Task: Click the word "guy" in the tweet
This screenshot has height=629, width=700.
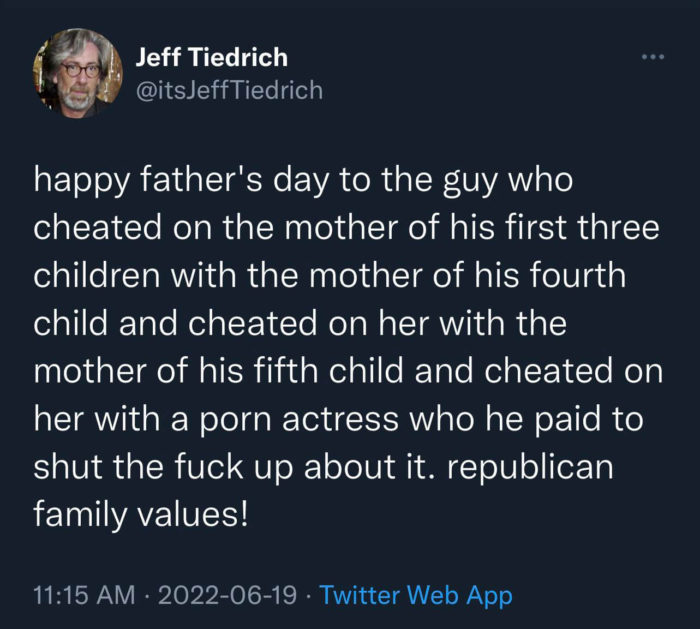Action: [x=486, y=183]
